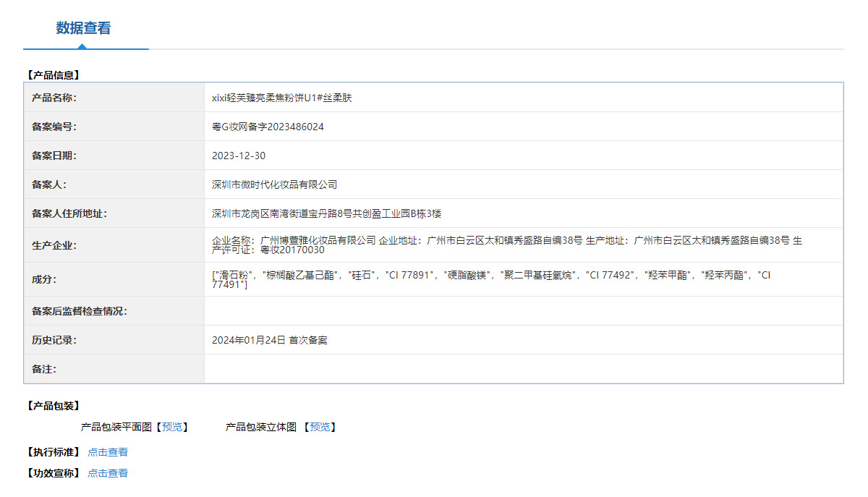Image resolution: width=868 pixels, height=497 pixels.
Task: Click the 成分 row label
Action: [x=44, y=279]
